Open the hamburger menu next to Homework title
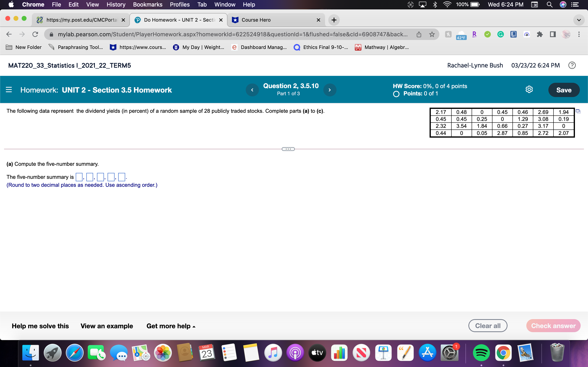The image size is (588, 367). click(x=9, y=90)
